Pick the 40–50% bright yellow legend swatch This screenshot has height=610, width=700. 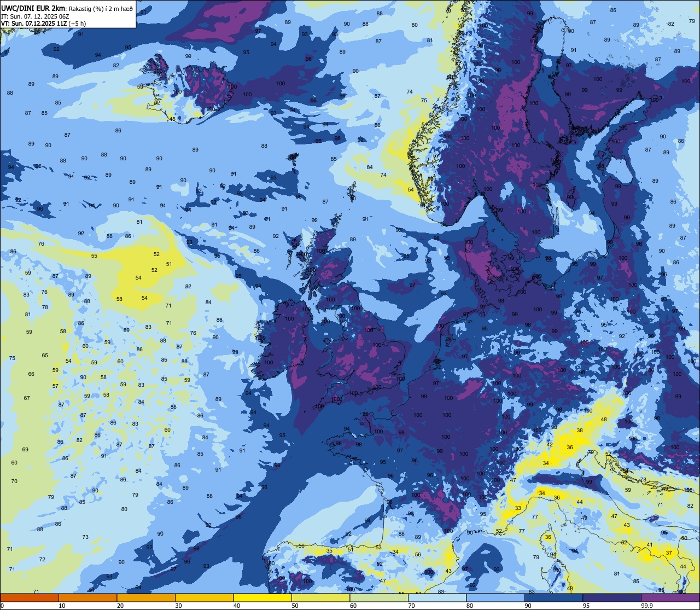[x=262, y=597]
